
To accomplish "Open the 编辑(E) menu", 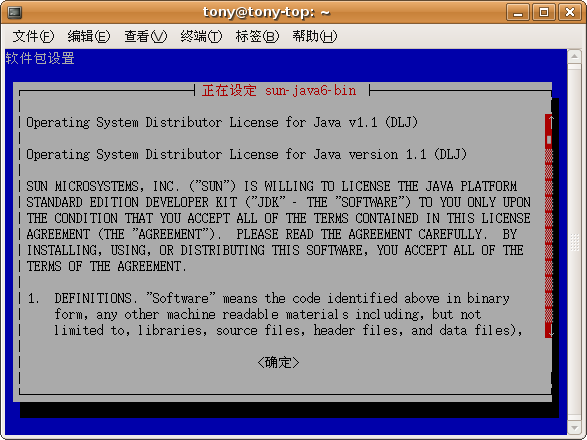I will tap(89, 36).
